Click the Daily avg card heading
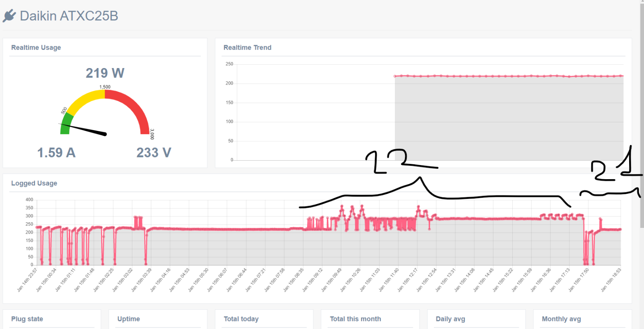The width and height of the screenshot is (644, 329). click(450, 319)
